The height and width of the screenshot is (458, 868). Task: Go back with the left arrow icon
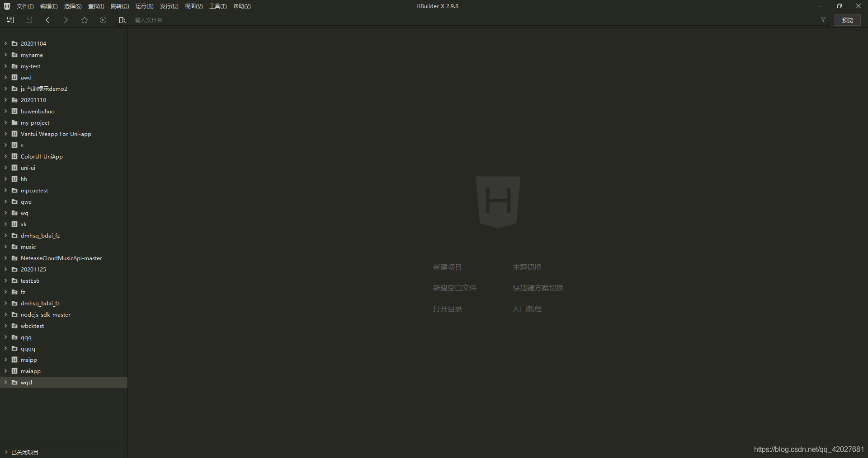pos(47,20)
